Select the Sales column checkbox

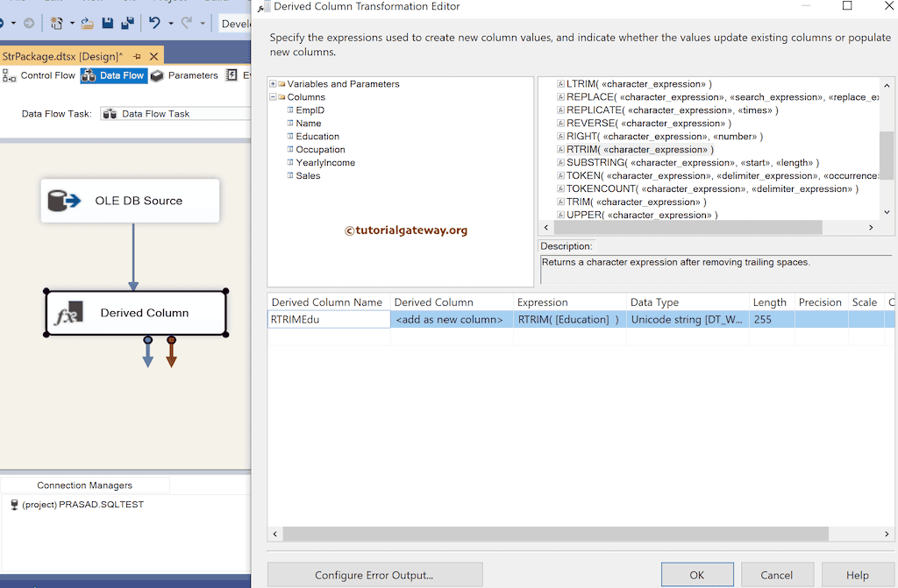[x=289, y=175]
